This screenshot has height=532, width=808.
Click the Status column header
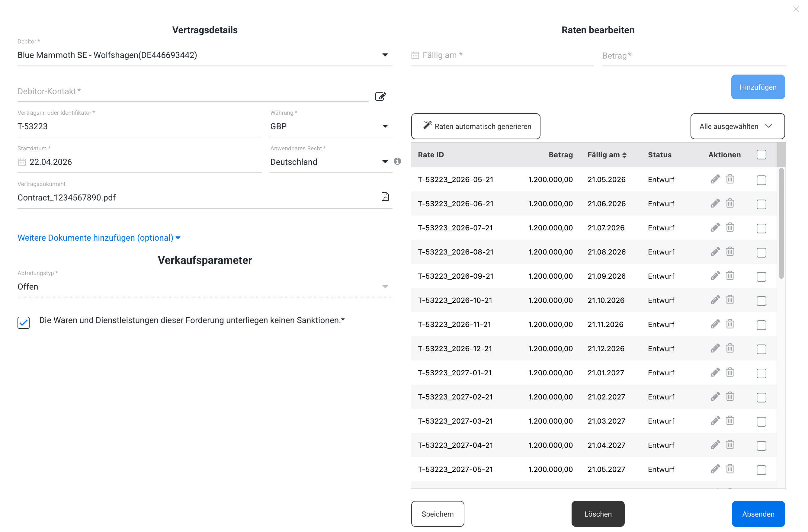659,155
